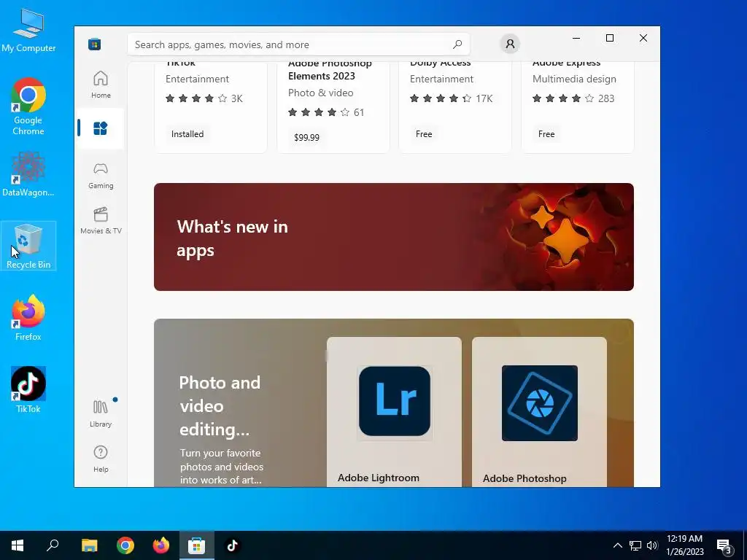The image size is (747, 560).
Task: Open Photo and video editing collection heading
Action: click(220, 405)
